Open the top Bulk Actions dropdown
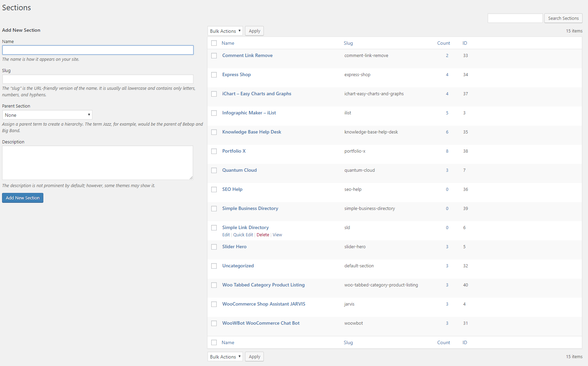The height and width of the screenshot is (366, 588). point(225,31)
